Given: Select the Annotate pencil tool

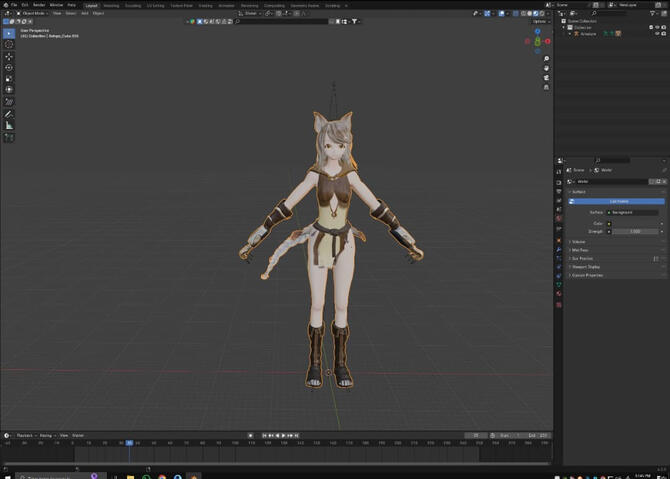Looking at the screenshot, I should coord(9,114).
